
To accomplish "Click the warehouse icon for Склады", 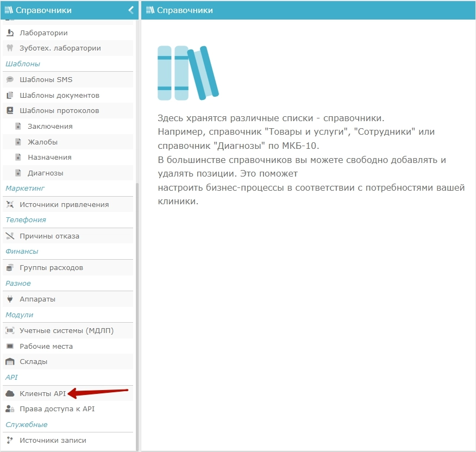I will pyautogui.click(x=10, y=361).
